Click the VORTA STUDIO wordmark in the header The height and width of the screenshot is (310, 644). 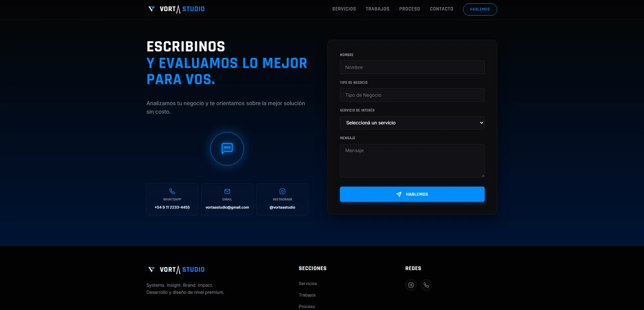pos(182,9)
